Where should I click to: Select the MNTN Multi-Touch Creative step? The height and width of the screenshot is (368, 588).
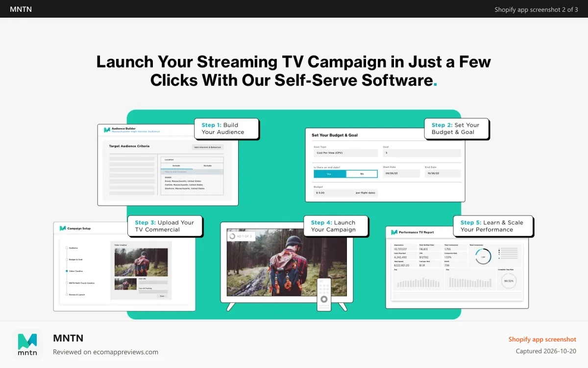tap(80, 283)
